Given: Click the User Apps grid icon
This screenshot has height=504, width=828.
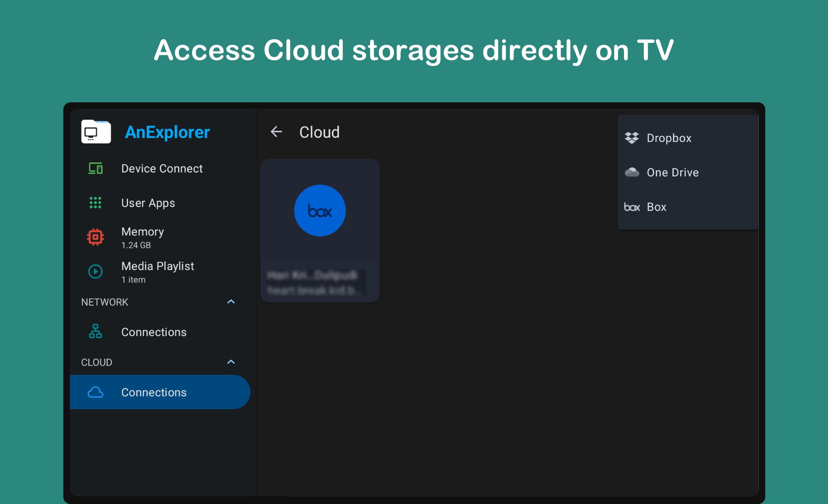Looking at the screenshot, I should (x=95, y=202).
